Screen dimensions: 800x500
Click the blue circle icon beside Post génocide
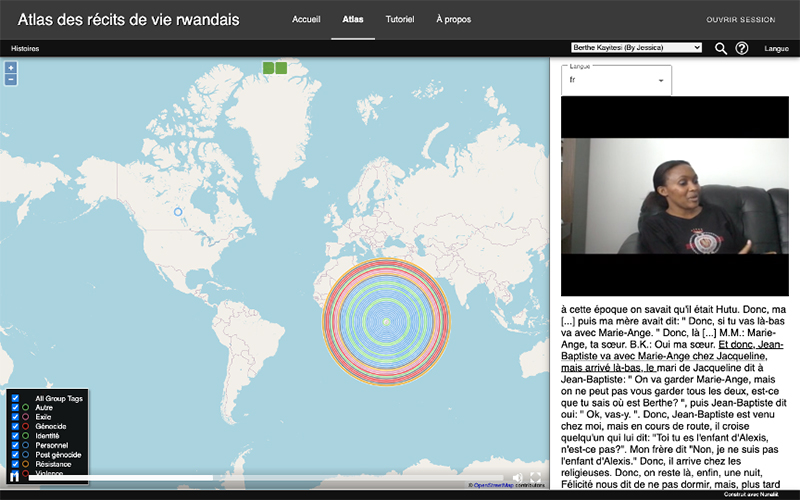click(x=26, y=455)
